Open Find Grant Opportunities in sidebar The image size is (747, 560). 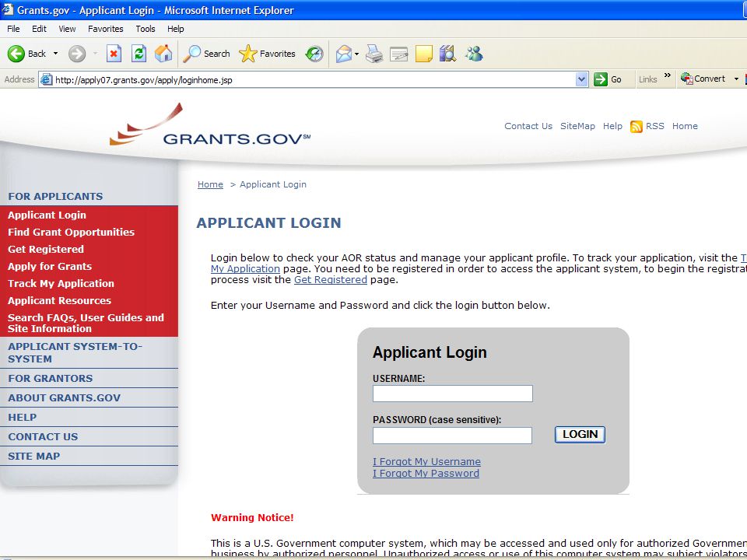pos(71,233)
